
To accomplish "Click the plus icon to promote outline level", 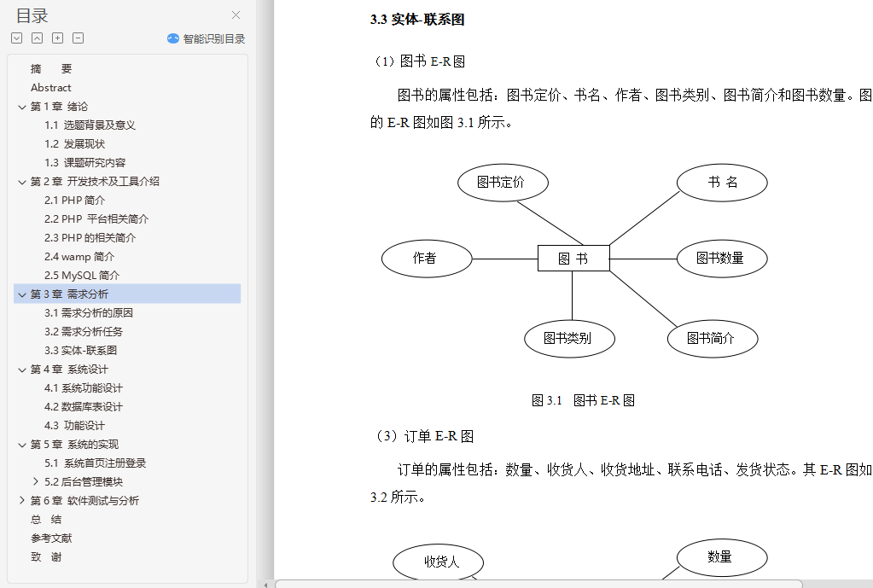I will pos(57,38).
